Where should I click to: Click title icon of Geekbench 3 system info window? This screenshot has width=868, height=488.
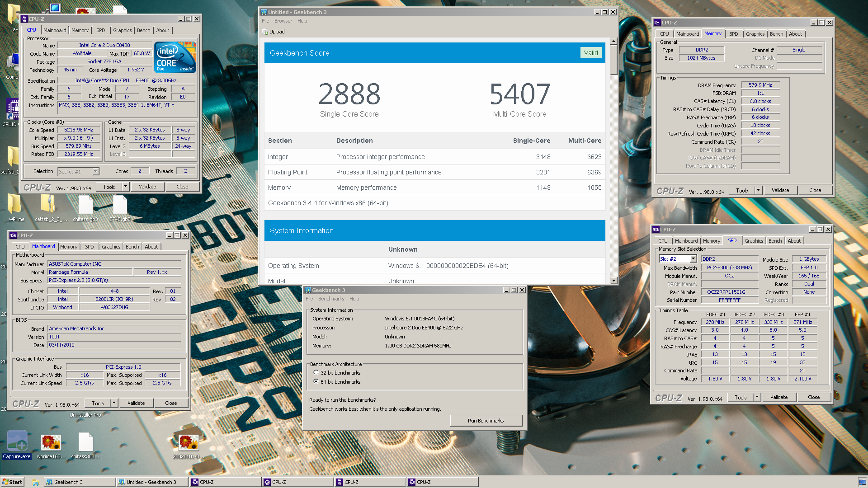point(308,290)
